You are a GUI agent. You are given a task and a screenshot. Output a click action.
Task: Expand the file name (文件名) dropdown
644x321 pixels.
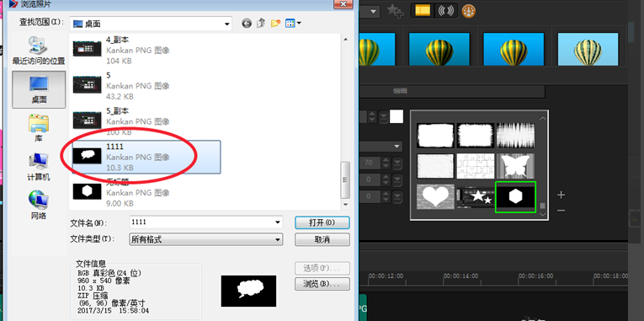(278, 222)
